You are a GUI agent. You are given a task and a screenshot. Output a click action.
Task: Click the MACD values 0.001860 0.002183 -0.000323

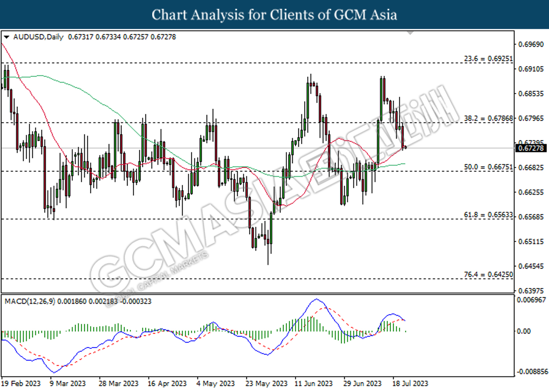(104, 301)
